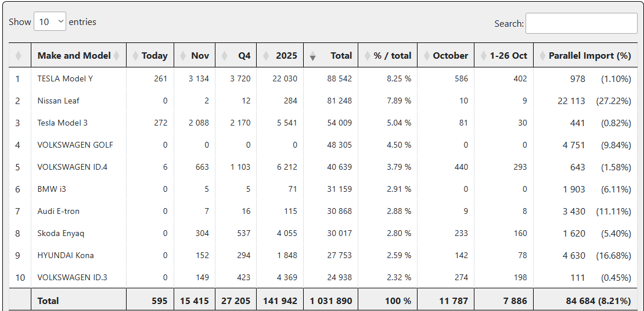Sort table by Parallel Import (%) column
Image resolution: width=644 pixels, height=311 pixels.
585,55
